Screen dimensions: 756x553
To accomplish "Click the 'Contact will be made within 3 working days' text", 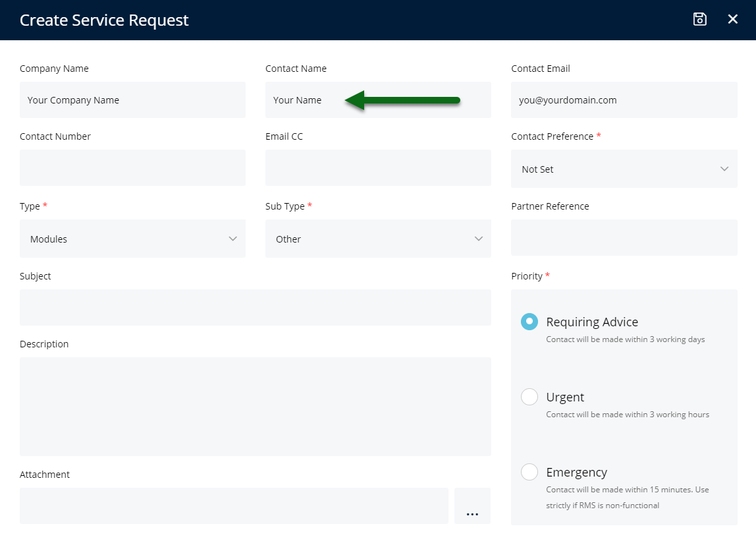I will pyautogui.click(x=626, y=339).
